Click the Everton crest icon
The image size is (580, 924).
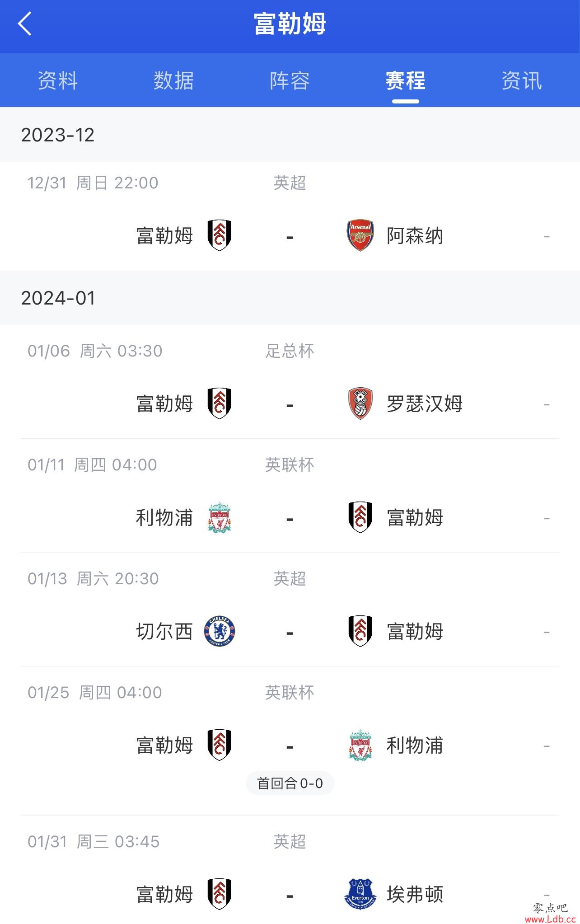pos(360,894)
